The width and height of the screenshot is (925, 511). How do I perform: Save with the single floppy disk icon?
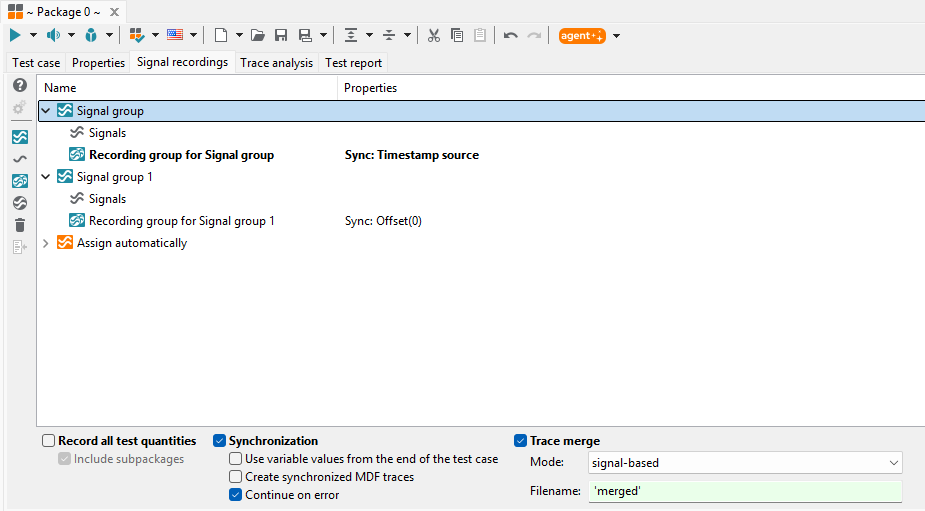coord(281,35)
